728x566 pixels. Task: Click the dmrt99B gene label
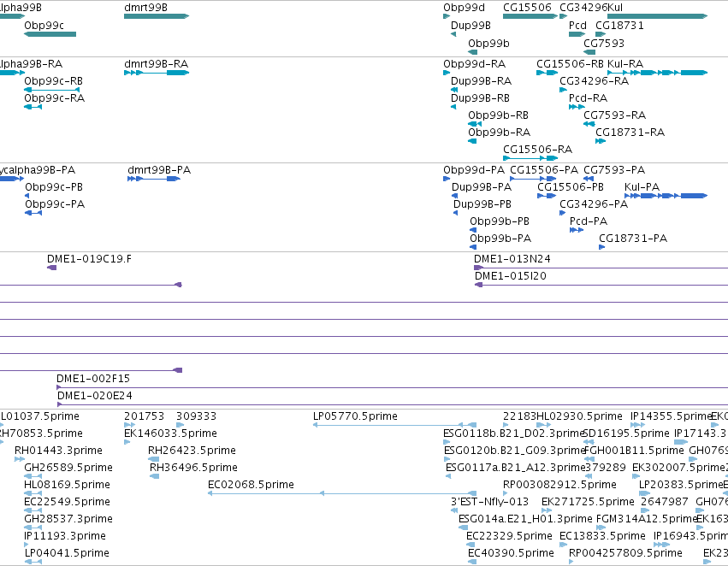pos(145,8)
